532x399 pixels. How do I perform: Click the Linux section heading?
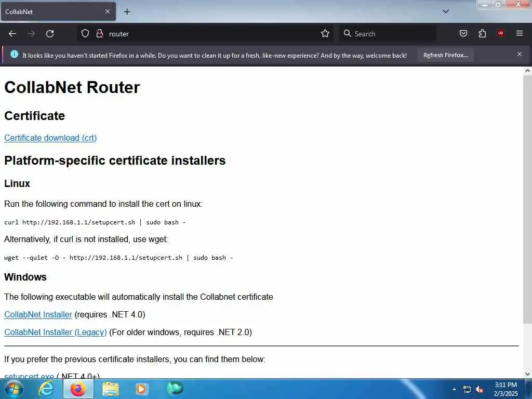pos(17,183)
